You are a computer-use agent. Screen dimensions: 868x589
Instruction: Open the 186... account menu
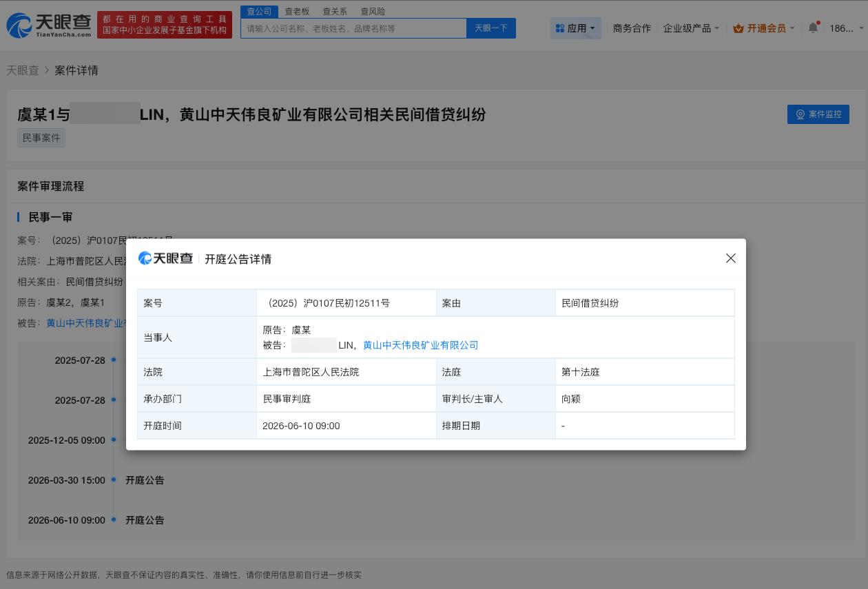pyautogui.click(x=846, y=28)
